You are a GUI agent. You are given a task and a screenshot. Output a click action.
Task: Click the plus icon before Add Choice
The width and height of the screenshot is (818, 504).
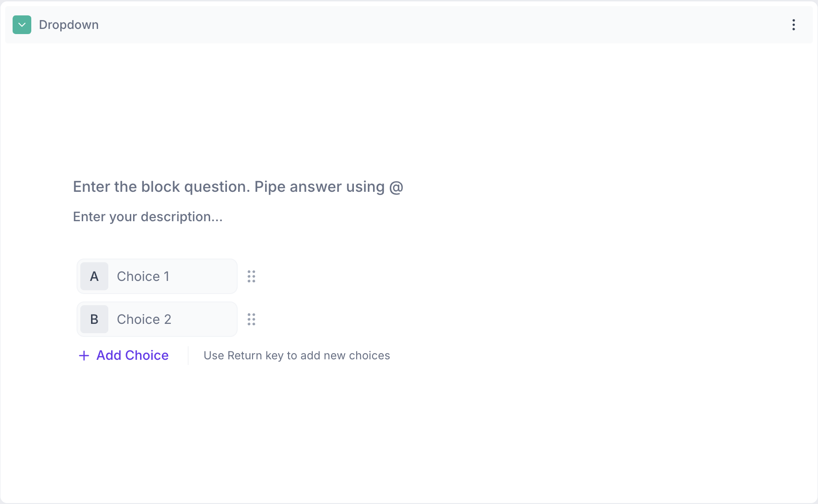(84, 356)
